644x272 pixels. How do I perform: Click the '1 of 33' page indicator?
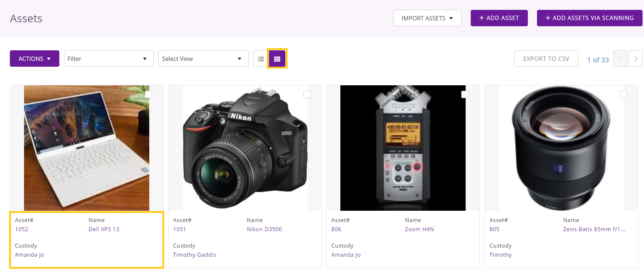click(598, 60)
